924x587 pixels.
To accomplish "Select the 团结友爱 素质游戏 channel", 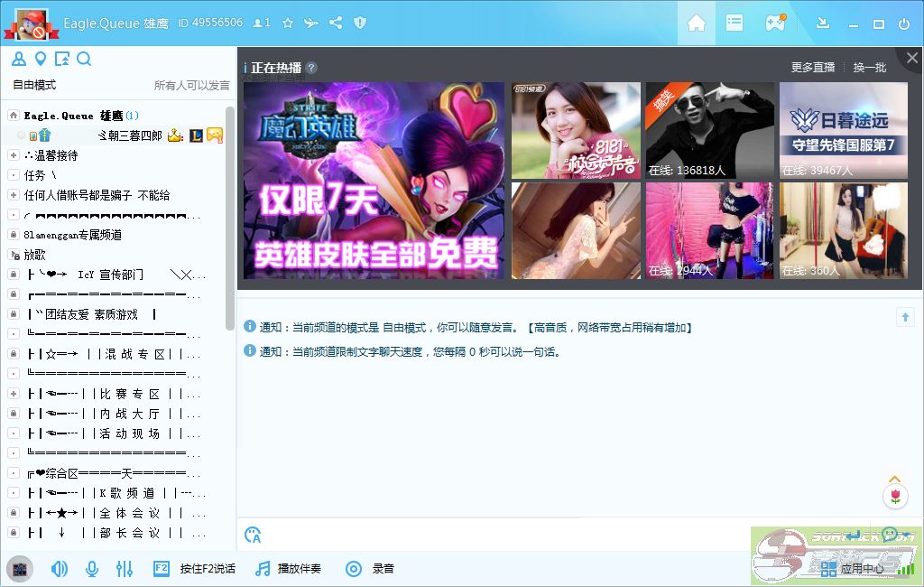I will pyautogui.click(x=91, y=314).
